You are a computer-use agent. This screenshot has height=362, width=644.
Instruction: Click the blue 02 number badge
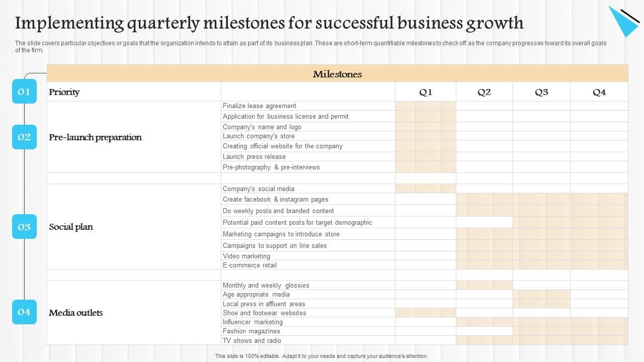pos(24,137)
